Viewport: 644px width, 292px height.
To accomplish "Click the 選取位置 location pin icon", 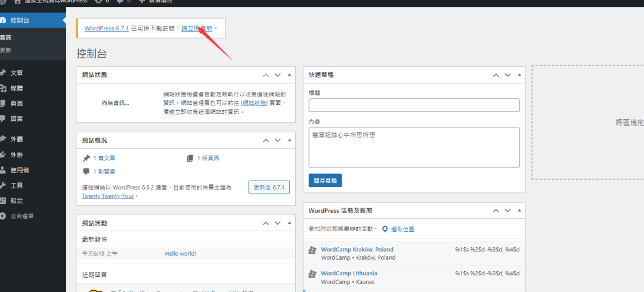I will point(385,229).
